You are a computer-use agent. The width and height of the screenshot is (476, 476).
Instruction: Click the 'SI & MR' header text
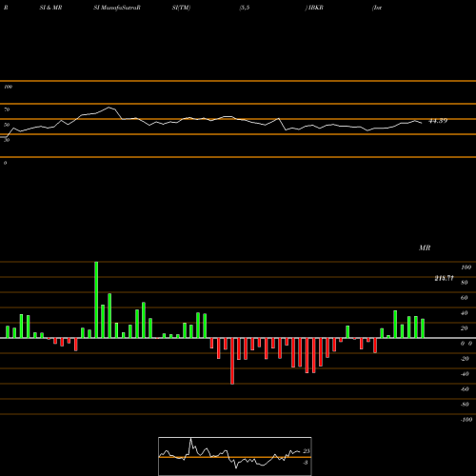point(50,8)
